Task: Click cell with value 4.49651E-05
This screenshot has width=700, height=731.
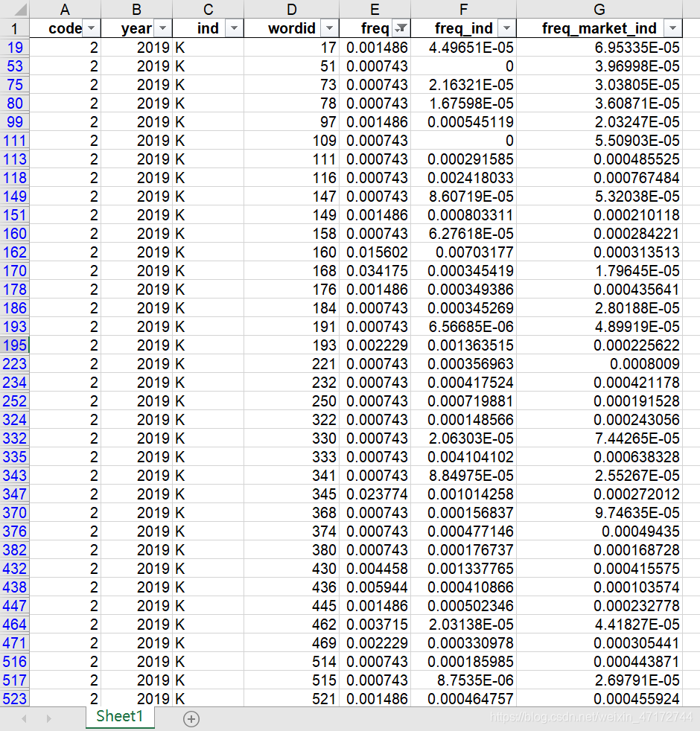Action: click(x=463, y=48)
